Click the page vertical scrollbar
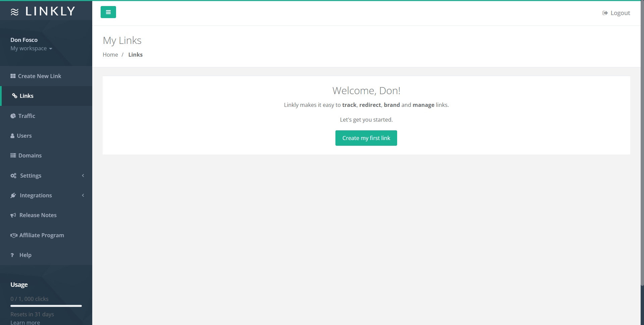This screenshot has height=325, width=644. 642,142
